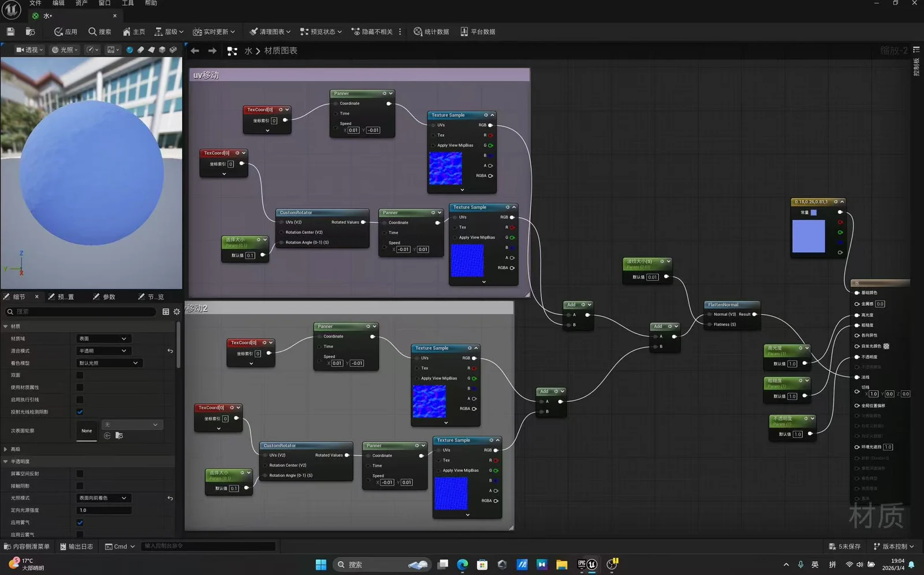Open the 混合模式 blend mode dropdown
This screenshot has height=575, width=924.
point(104,351)
